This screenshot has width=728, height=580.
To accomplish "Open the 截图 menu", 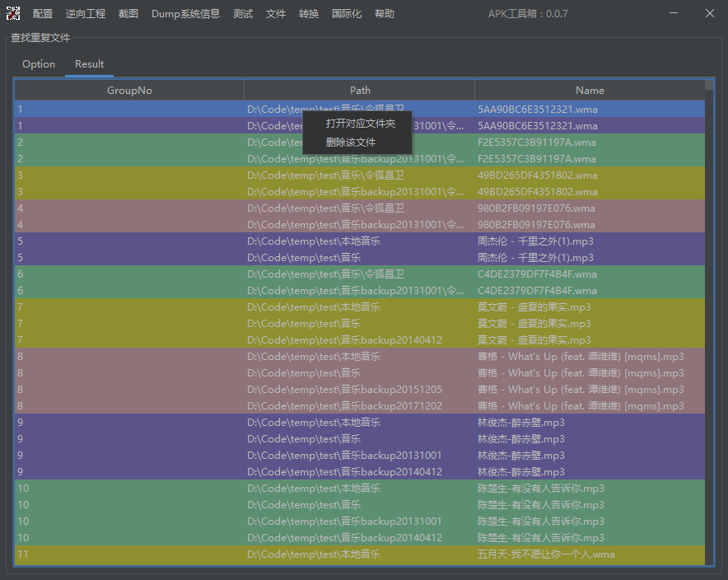I will (128, 13).
